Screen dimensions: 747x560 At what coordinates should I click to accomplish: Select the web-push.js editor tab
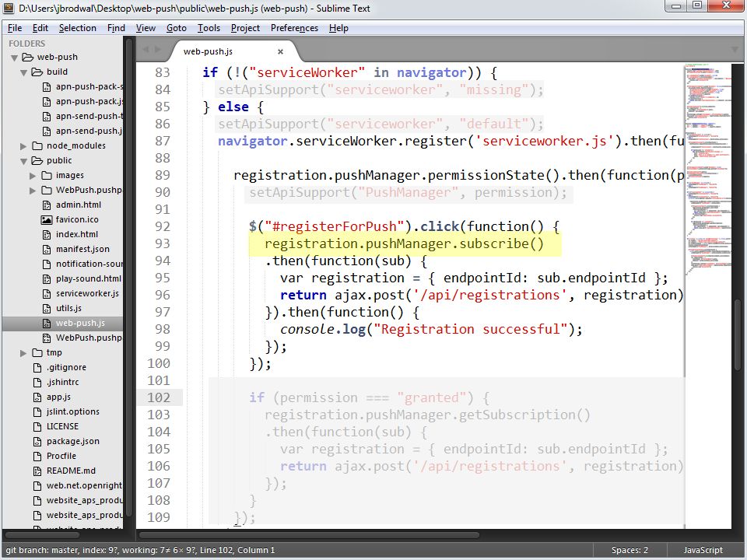pyautogui.click(x=233, y=51)
